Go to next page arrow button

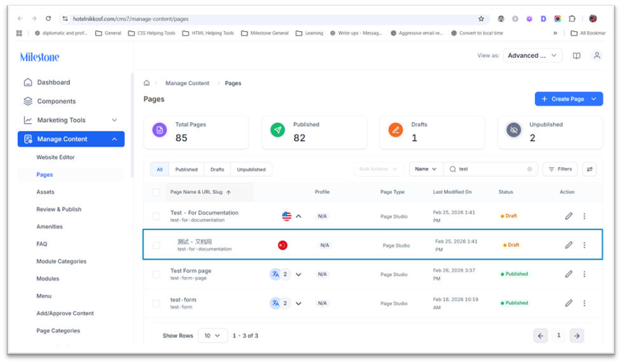click(x=577, y=336)
